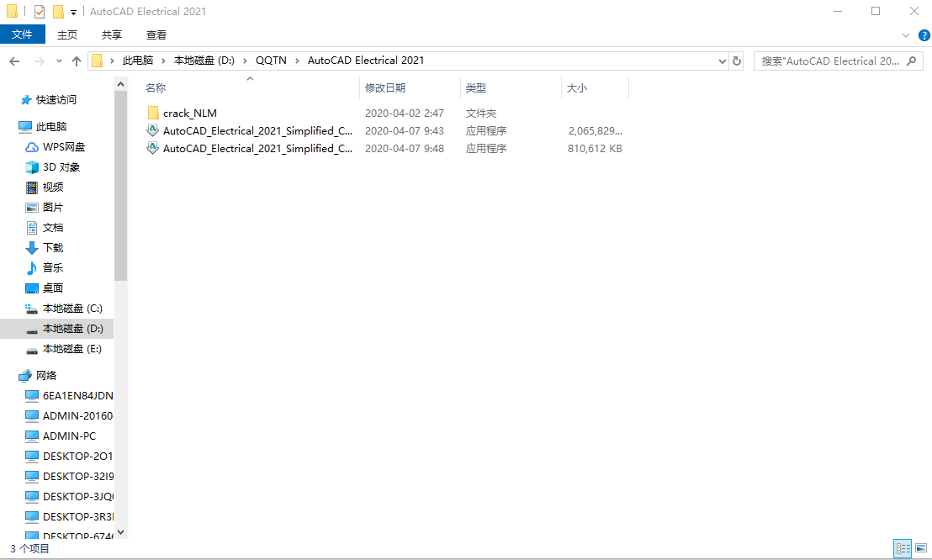Click 本地磁盘 (D:) in the address path
932x560 pixels.
pos(204,60)
